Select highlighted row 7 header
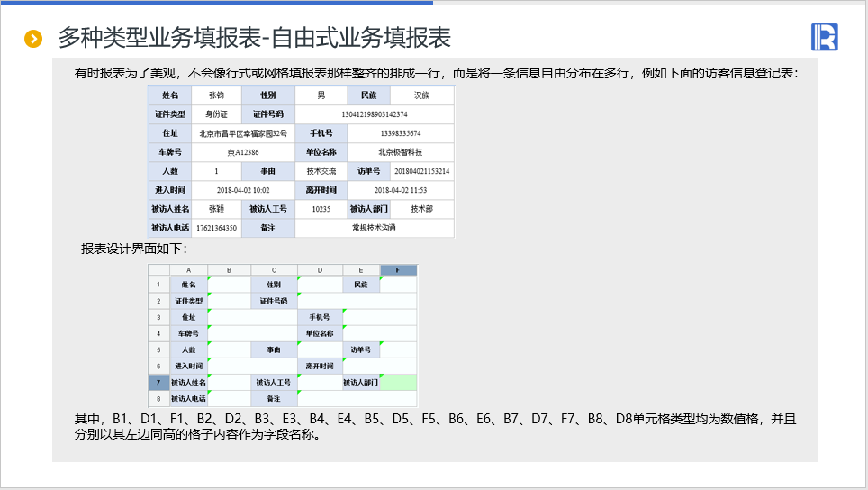 point(158,383)
